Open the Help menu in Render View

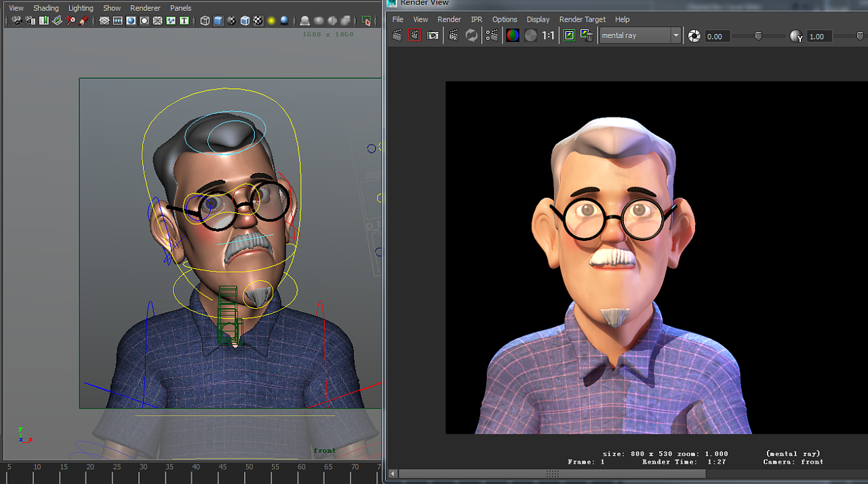pos(622,20)
